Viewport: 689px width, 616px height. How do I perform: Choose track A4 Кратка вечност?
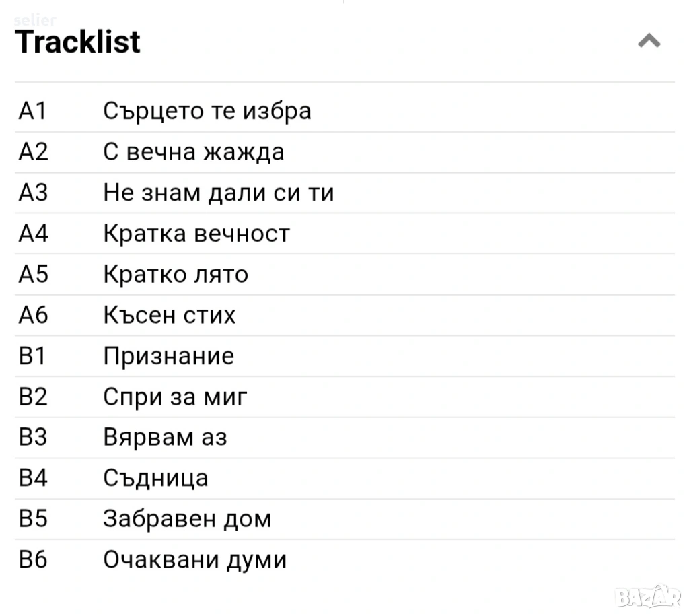click(x=196, y=234)
